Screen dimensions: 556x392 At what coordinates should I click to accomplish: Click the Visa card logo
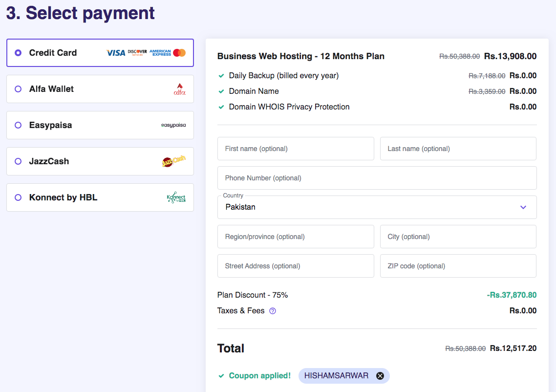(116, 53)
